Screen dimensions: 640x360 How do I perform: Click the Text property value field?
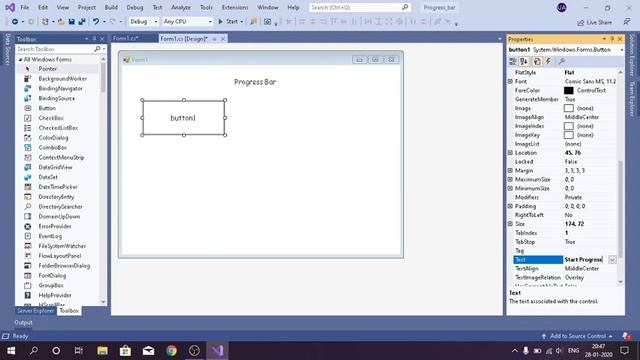(x=585, y=260)
